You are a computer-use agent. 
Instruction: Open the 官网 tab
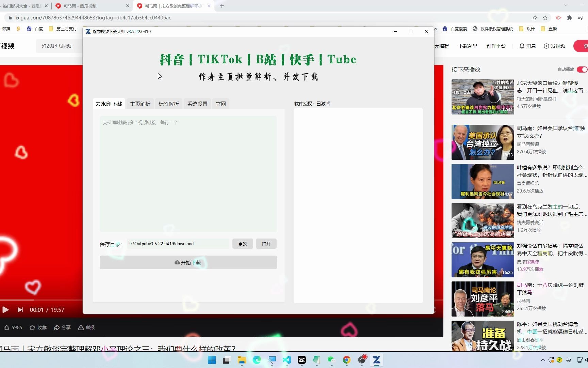point(221,104)
